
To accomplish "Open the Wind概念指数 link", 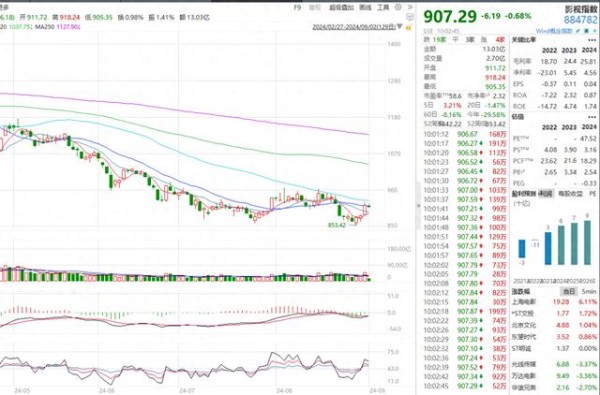I will point(554,31).
